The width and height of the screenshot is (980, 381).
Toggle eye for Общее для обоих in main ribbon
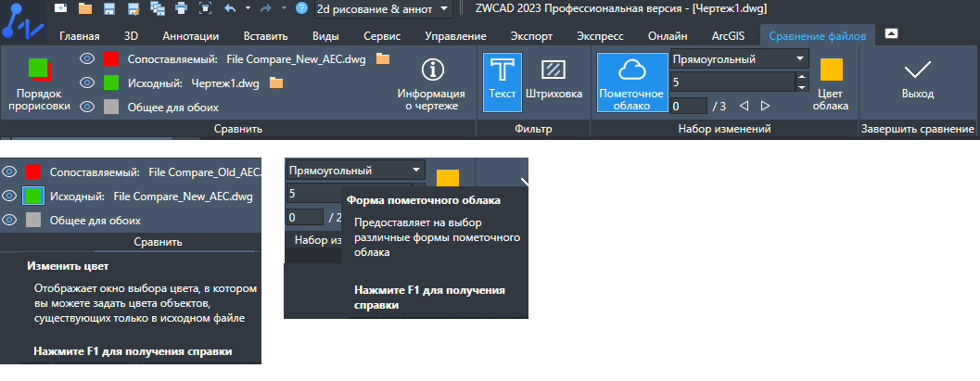87,107
